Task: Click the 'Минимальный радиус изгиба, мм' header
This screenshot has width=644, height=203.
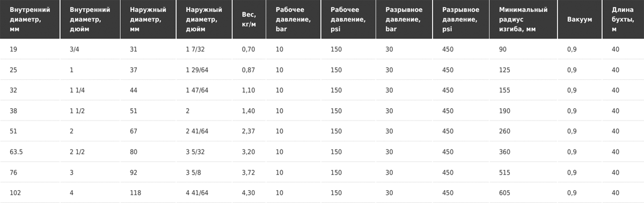Action: (523, 19)
